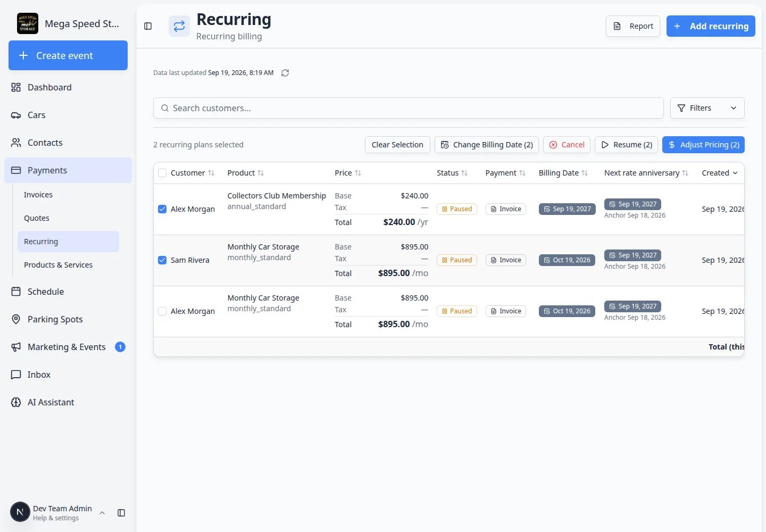Expand the Dev Team Admin menu chevron
Image resolution: width=766 pixels, height=532 pixels.
102,513
